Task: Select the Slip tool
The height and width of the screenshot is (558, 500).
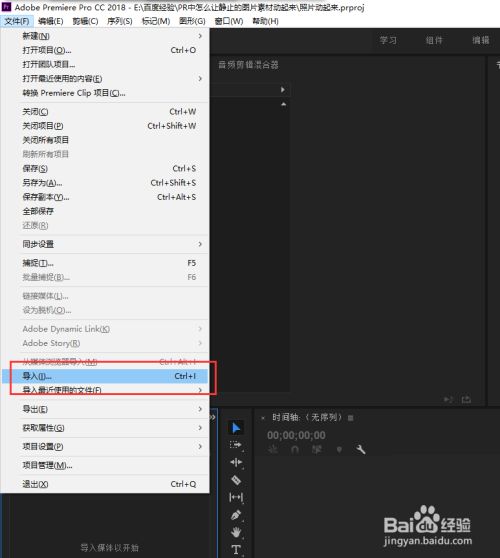Action: (236, 497)
